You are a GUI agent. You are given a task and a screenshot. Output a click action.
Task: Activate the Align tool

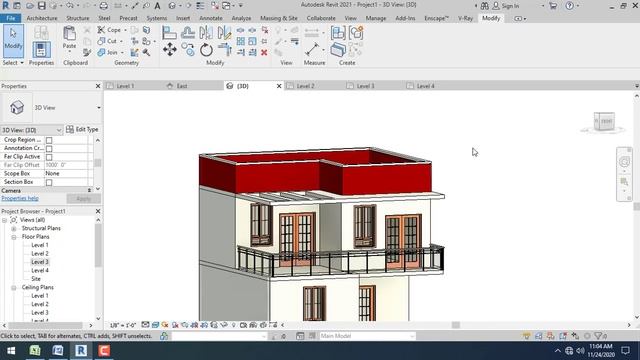click(169, 32)
